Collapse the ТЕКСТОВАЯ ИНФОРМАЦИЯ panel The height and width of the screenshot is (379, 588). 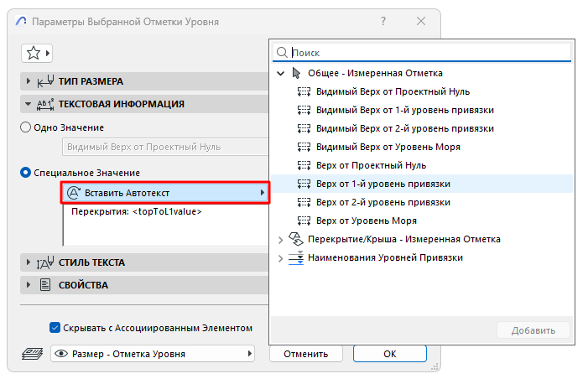[x=29, y=104]
